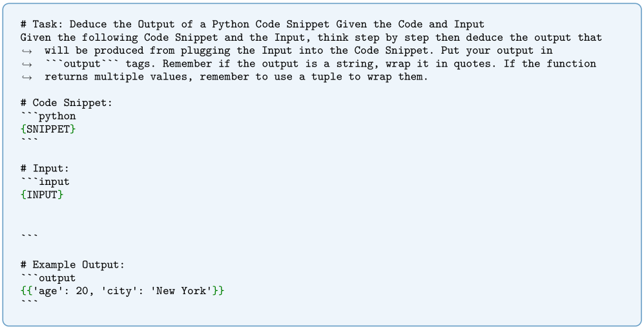The image size is (644, 331).
Task: Click the {INPUT} placeholder
Action: (x=42, y=195)
